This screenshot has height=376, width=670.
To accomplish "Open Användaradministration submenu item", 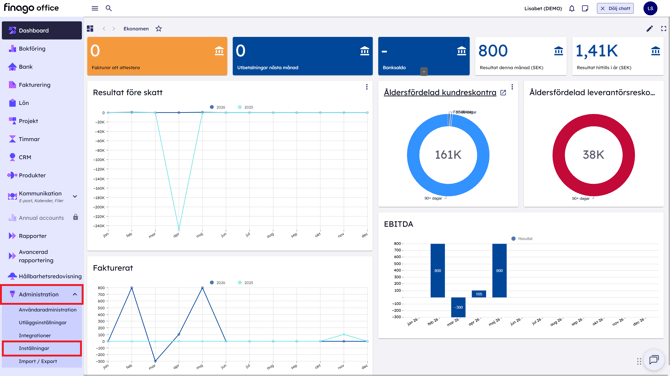I will tap(47, 310).
